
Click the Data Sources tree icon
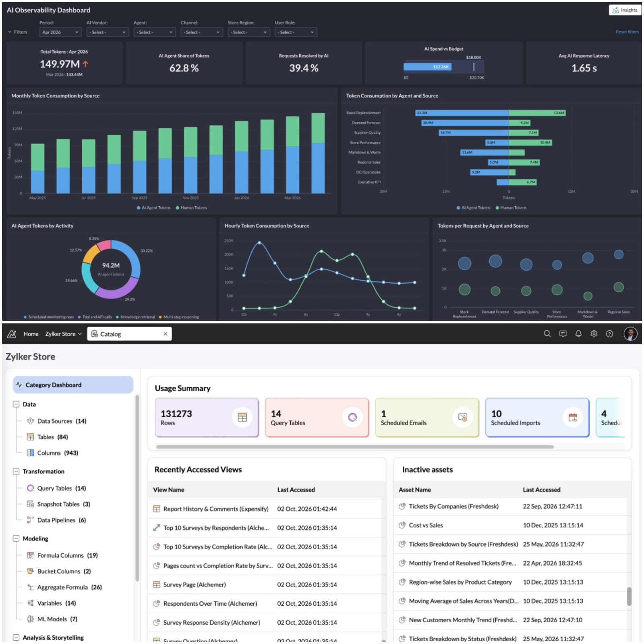pos(30,421)
